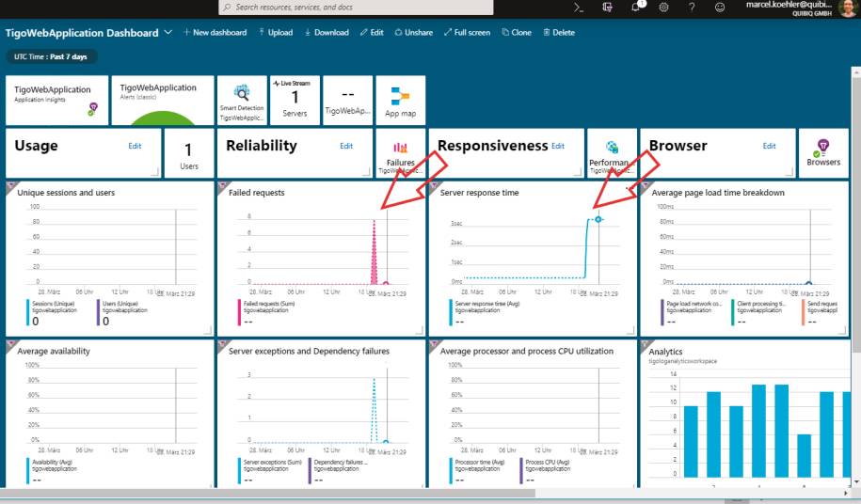
Task: Send feedback with smiley icon
Action: [x=720, y=8]
